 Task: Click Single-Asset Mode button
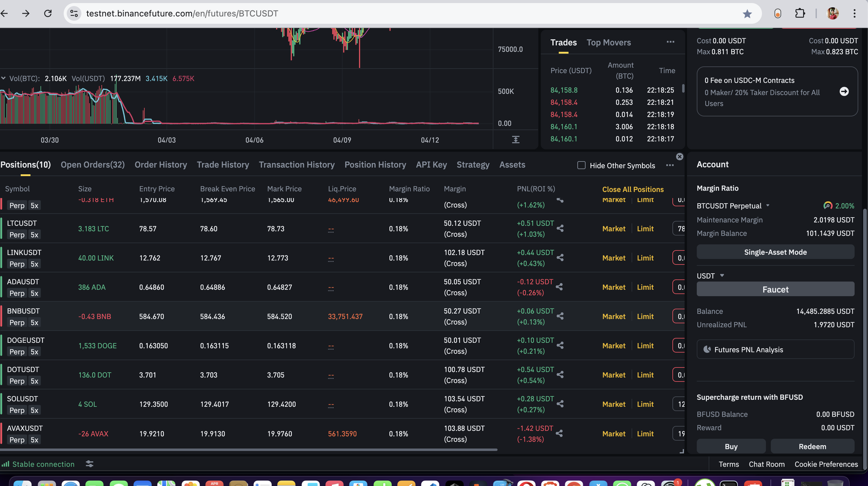(x=775, y=252)
